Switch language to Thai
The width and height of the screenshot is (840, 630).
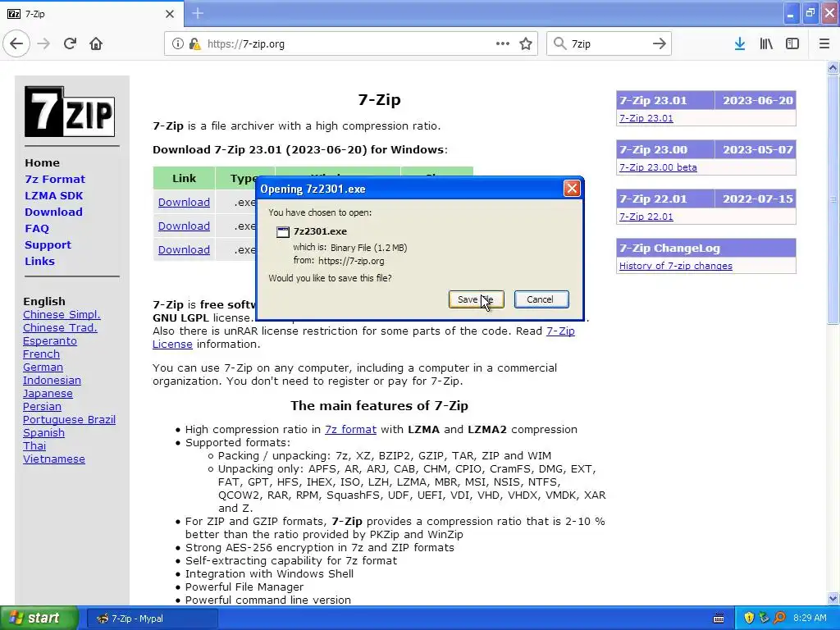(34, 446)
